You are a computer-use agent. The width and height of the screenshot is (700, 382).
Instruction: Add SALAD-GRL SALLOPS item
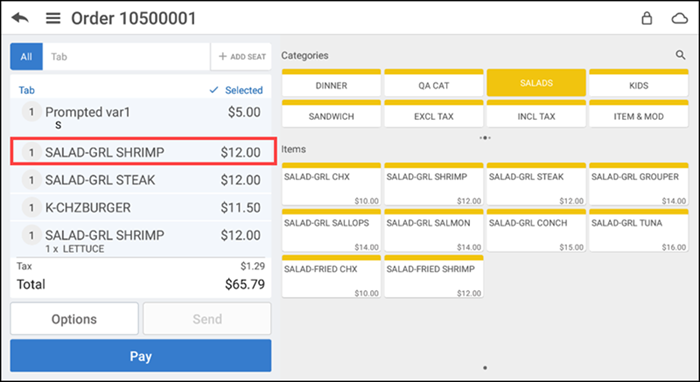(331, 230)
